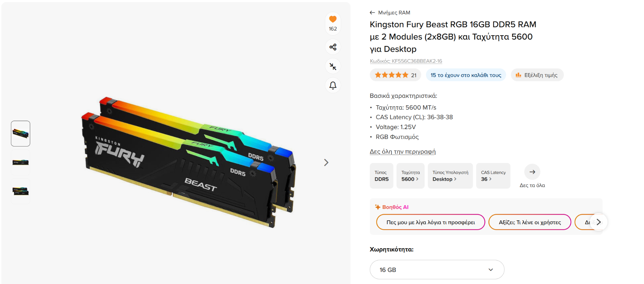
Task: Collapse the image view with shrink arrows icon
Action: pyautogui.click(x=333, y=66)
